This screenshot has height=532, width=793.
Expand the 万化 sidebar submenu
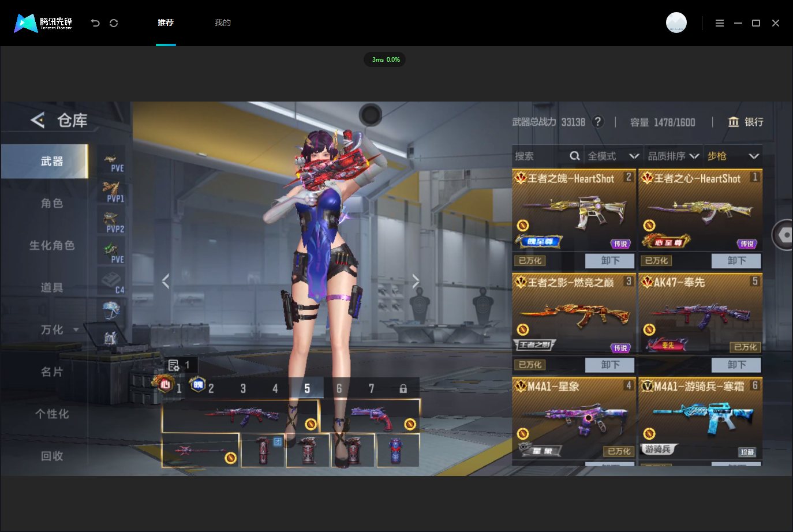point(76,330)
